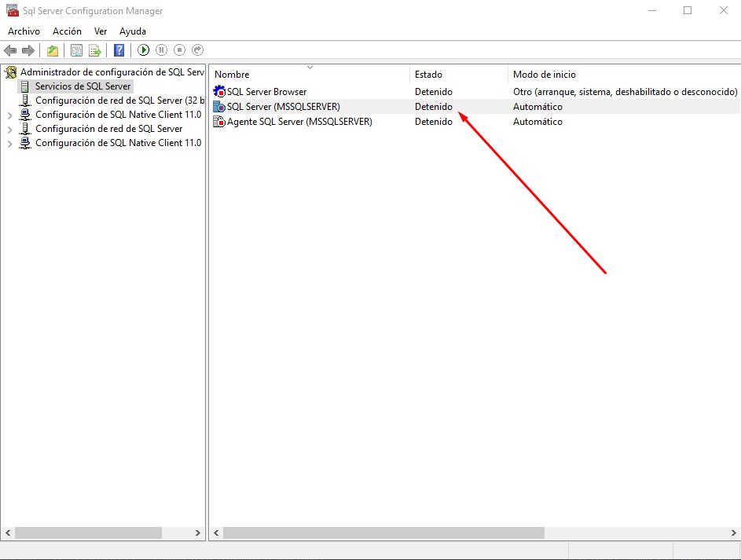The width and height of the screenshot is (741, 560).
Task: Open Help using the question mark icon
Action: 119,49
